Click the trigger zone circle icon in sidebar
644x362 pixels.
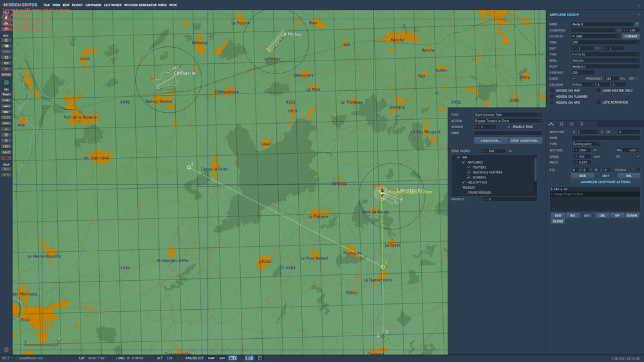click(x=6, y=135)
